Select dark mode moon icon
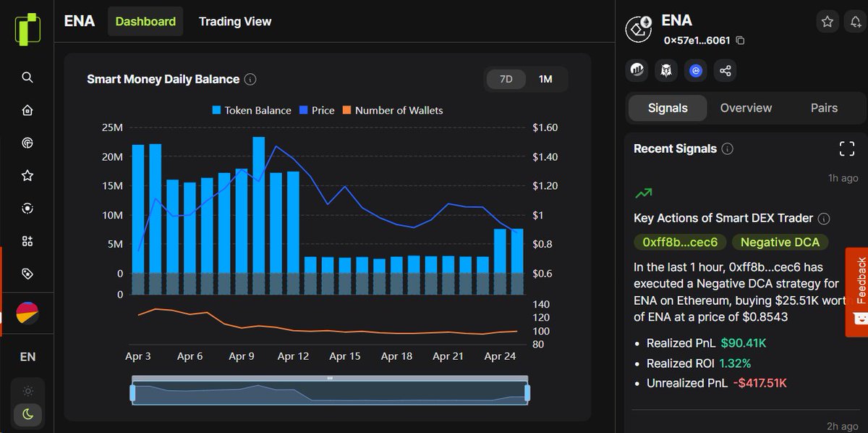868x433 pixels. (x=27, y=413)
